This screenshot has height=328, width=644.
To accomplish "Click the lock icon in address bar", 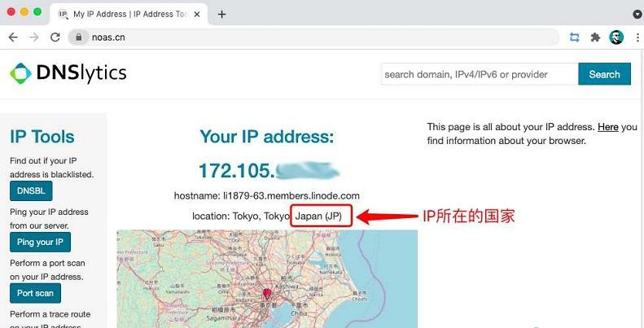I will coord(79,37).
